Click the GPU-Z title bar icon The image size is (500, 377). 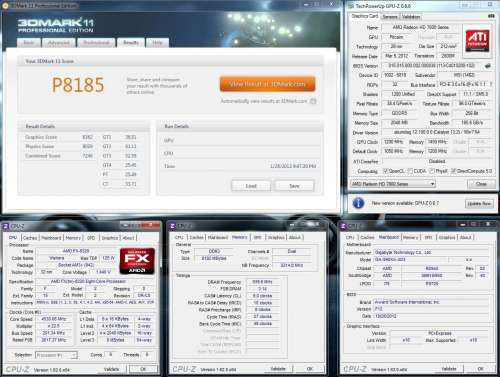pyautogui.click(x=351, y=6)
